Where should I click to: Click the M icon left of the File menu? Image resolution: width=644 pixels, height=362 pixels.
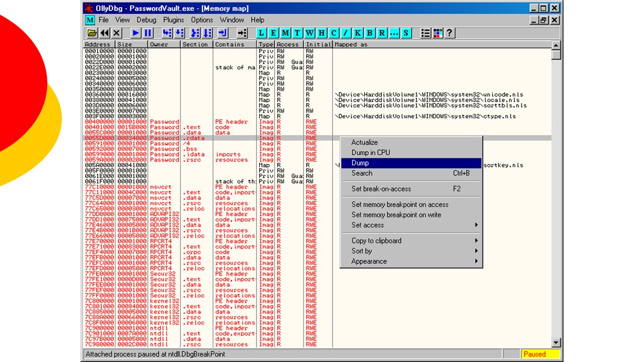tap(90, 20)
